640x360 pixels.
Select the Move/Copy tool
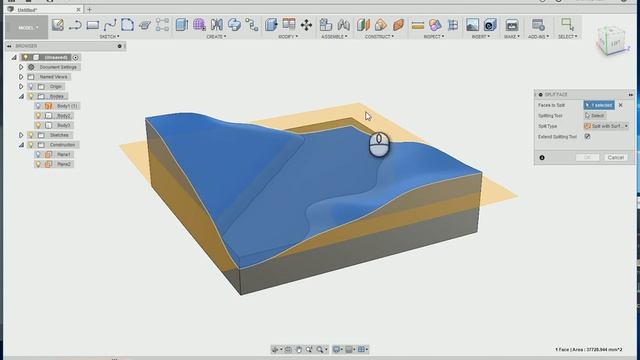[306, 25]
